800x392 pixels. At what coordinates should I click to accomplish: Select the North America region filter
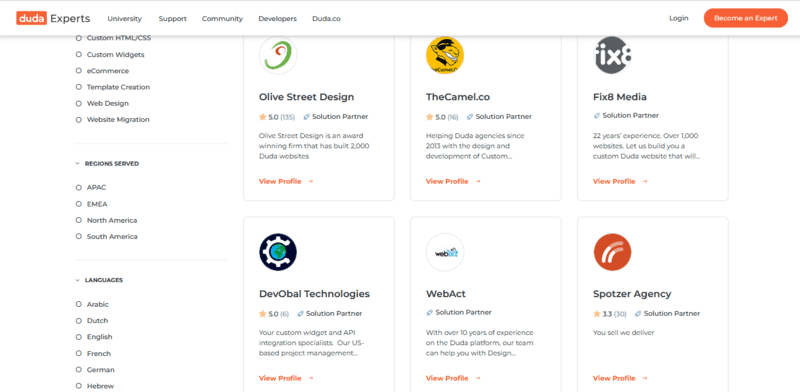coord(106,220)
